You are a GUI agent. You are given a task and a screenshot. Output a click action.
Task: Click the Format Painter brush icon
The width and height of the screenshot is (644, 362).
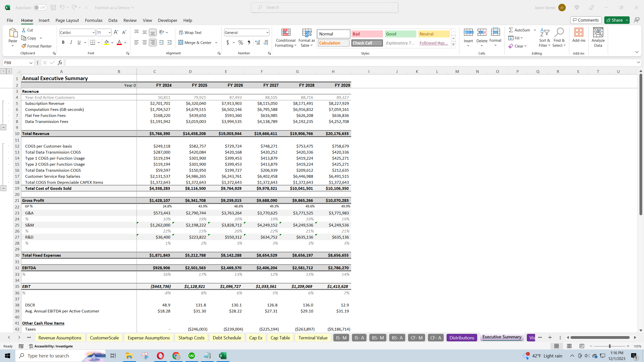24,46
